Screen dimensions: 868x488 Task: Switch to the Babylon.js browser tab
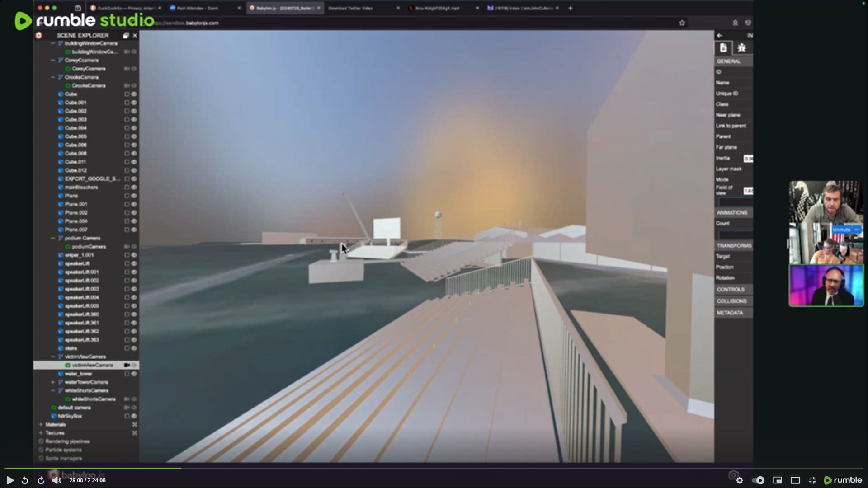285,8
